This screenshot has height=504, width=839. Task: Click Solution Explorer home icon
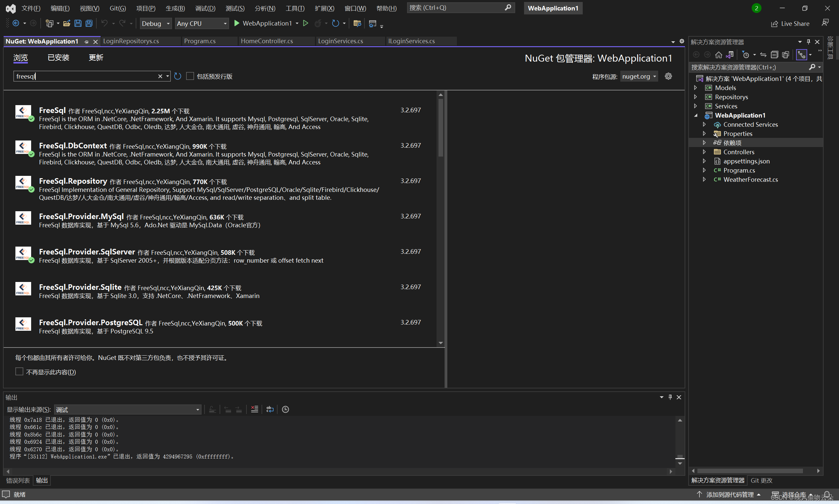point(718,55)
